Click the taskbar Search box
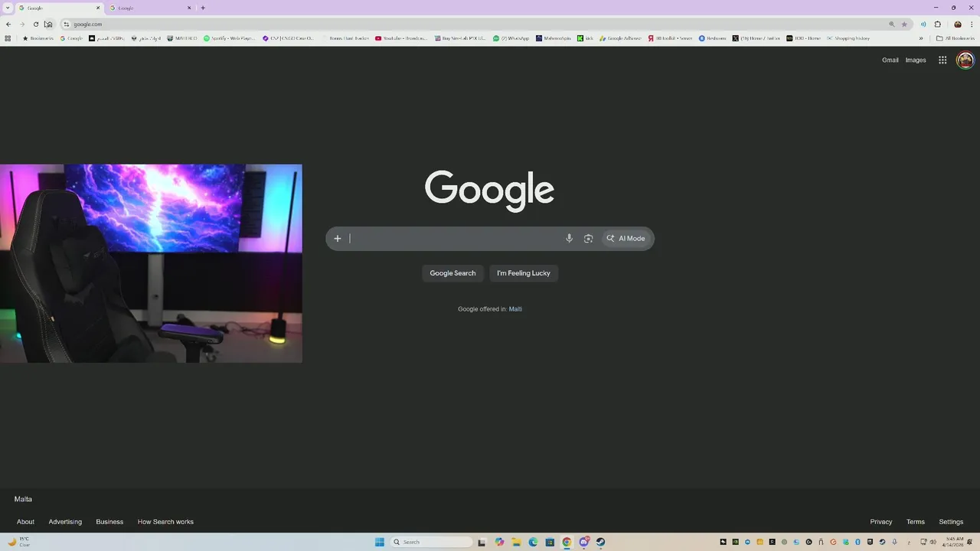Screen dimensions: 980x551 point(432,542)
